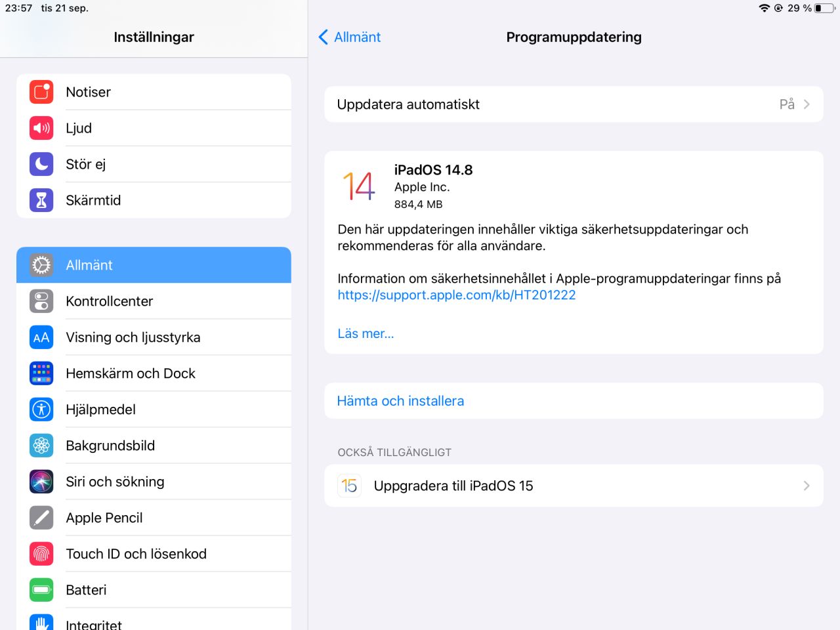This screenshot has width=840, height=630.
Task: Tap the Ljud speaker icon
Action: pyautogui.click(x=41, y=128)
